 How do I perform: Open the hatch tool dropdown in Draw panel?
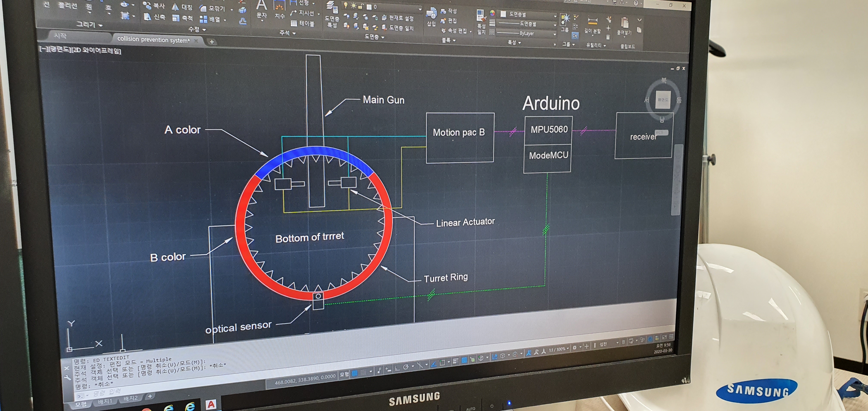134,16
